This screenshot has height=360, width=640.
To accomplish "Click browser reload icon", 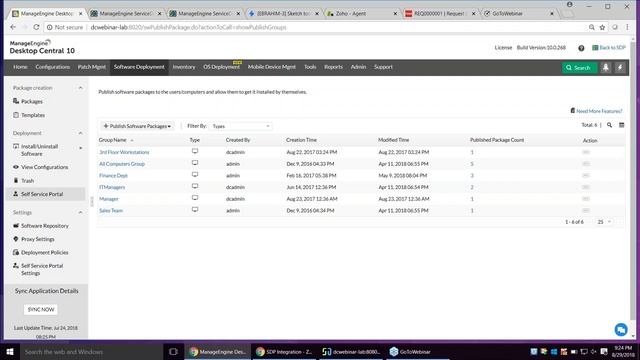I will (36, 27).
